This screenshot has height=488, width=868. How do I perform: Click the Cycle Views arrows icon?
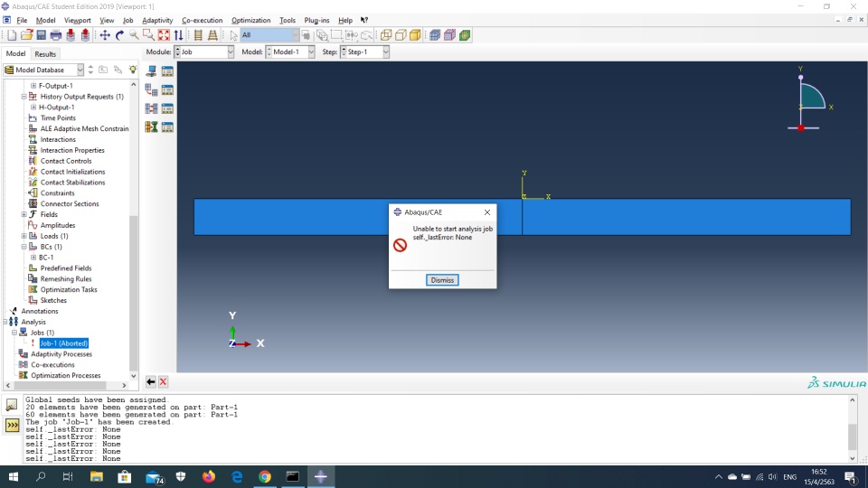178,35
